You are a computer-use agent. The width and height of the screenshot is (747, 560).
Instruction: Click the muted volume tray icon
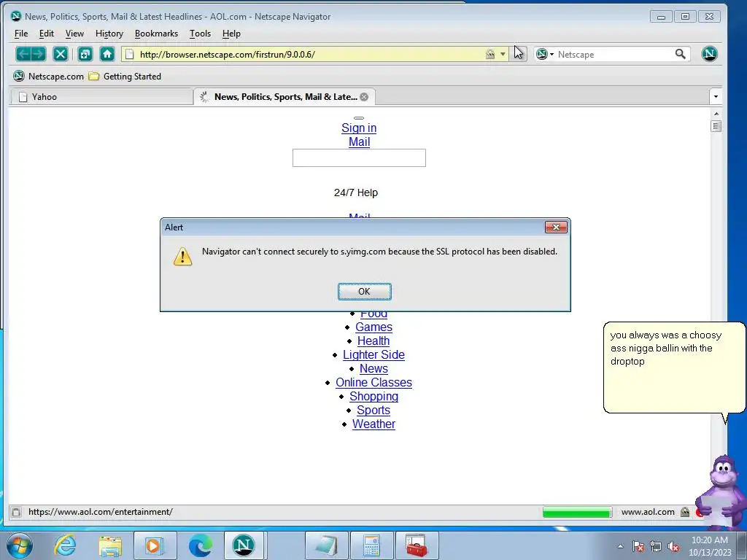pos(673,546)
